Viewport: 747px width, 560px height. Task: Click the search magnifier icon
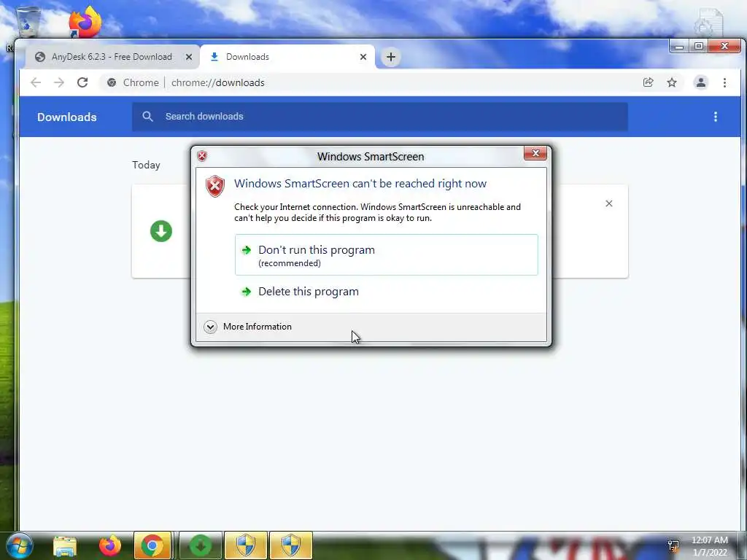click(x=147, y=117)
